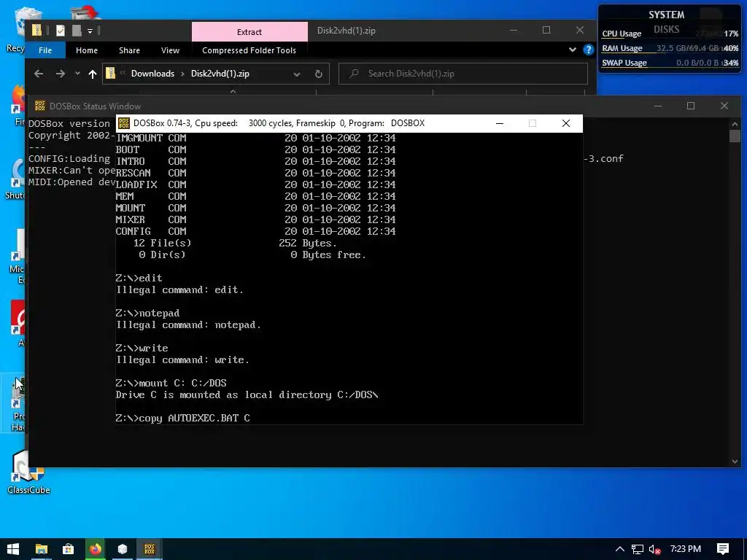Click the 'Z:\>mount C: C:/DOS' line
747x560 pixels.
click(171, 383)
